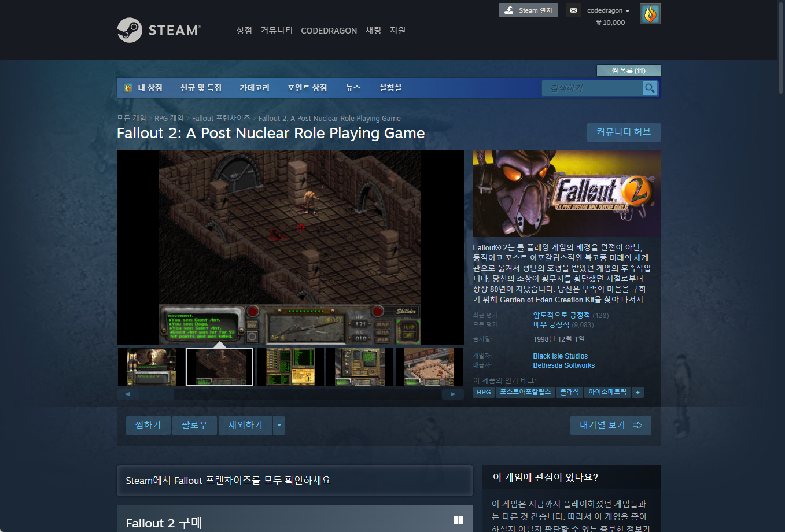Select third thumbnail with green terminals
Screen dimensions: 785x532
point(290,367)
